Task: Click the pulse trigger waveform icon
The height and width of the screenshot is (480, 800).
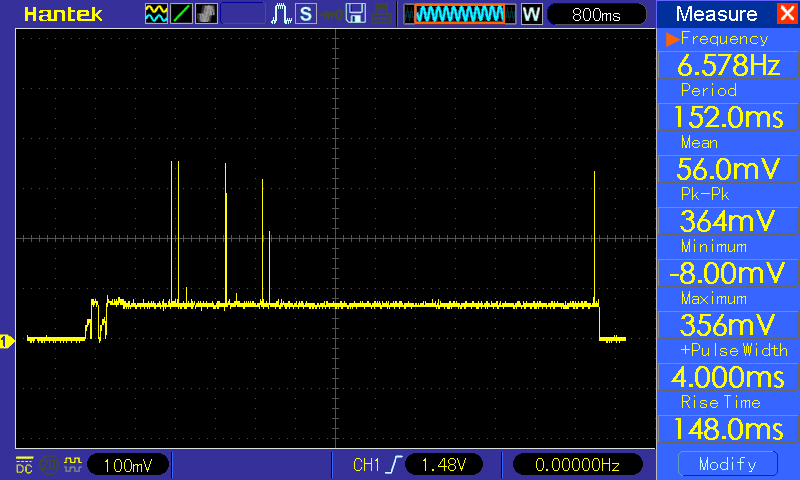Action: tap(281, 14)
